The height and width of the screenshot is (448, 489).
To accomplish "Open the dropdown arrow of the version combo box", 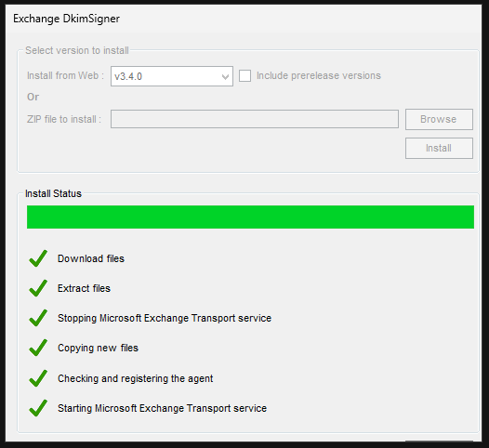I will [225, 76].
